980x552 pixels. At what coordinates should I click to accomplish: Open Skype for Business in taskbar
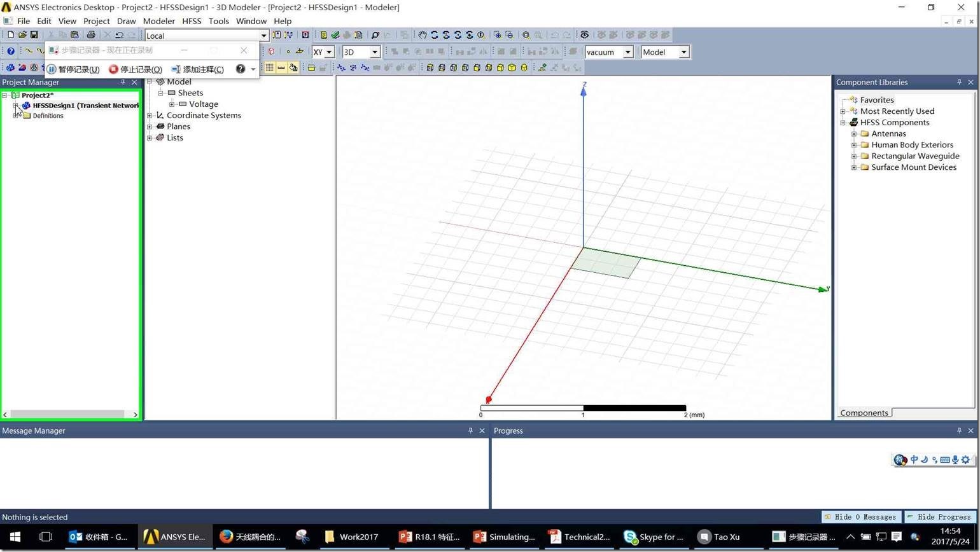[654, 537]
